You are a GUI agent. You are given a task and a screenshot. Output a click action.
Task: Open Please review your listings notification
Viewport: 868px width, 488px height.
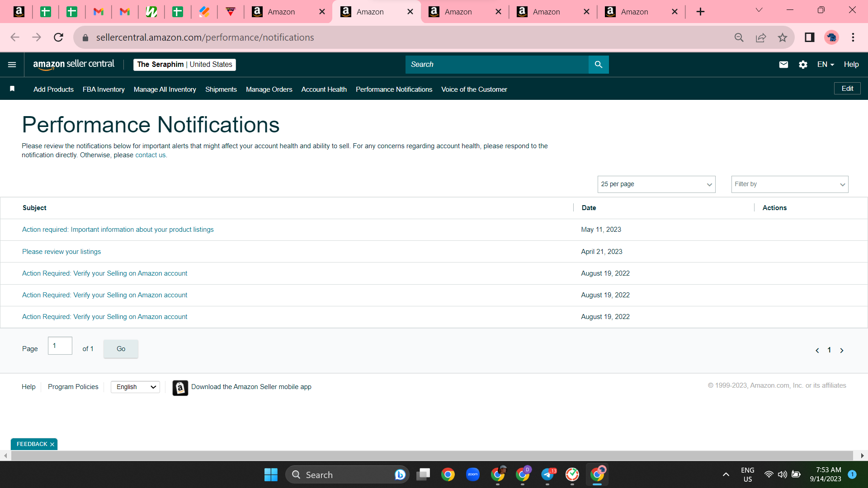coord(61,252)
